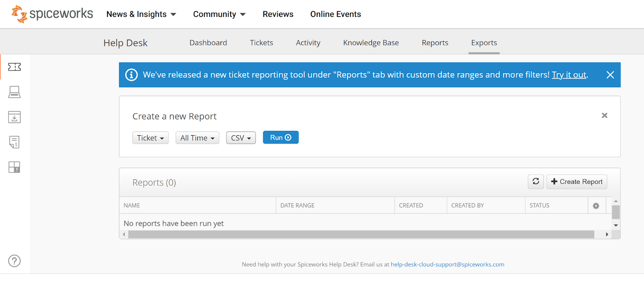Expand the News & Insights menu
This screenshot has height=299, width=644.
(x=141, y=14)
